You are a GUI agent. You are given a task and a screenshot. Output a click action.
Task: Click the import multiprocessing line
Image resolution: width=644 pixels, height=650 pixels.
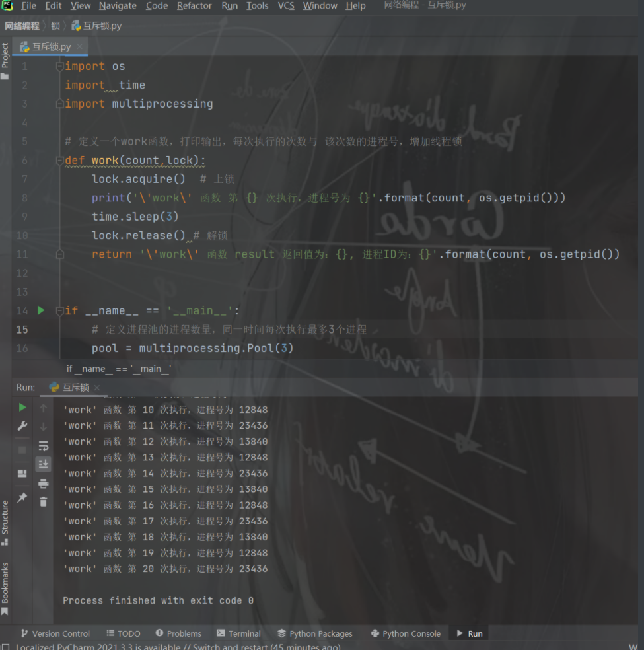[139, 104]
